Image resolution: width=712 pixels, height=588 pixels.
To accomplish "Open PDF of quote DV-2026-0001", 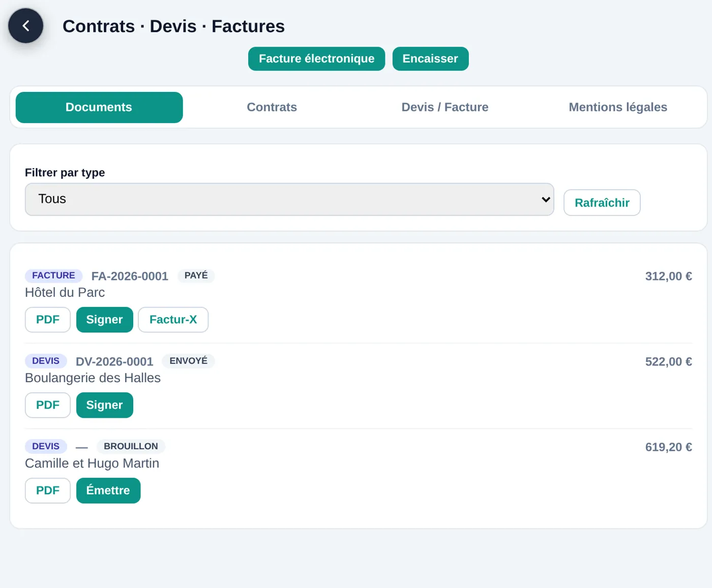I will (48, 405).
